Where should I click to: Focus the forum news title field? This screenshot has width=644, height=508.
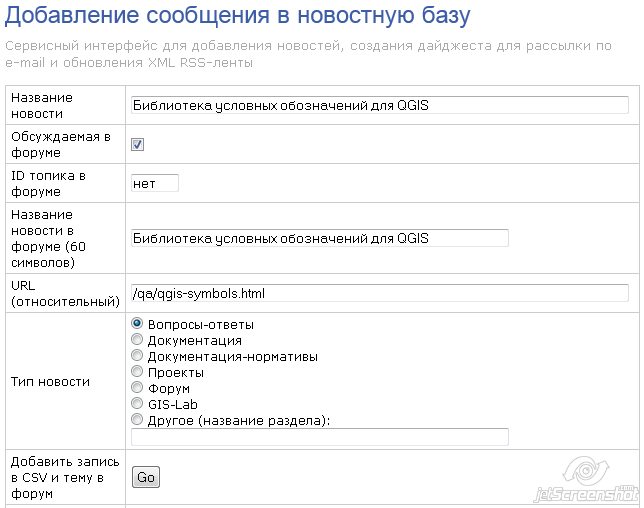pyautogui.click(x=320, y=238)
